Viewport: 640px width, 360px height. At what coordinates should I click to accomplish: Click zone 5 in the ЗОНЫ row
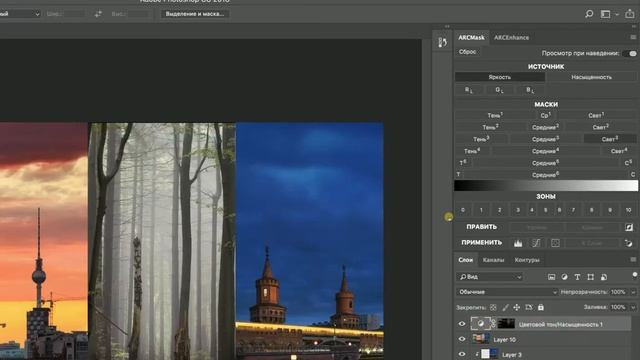pos(545,210)
